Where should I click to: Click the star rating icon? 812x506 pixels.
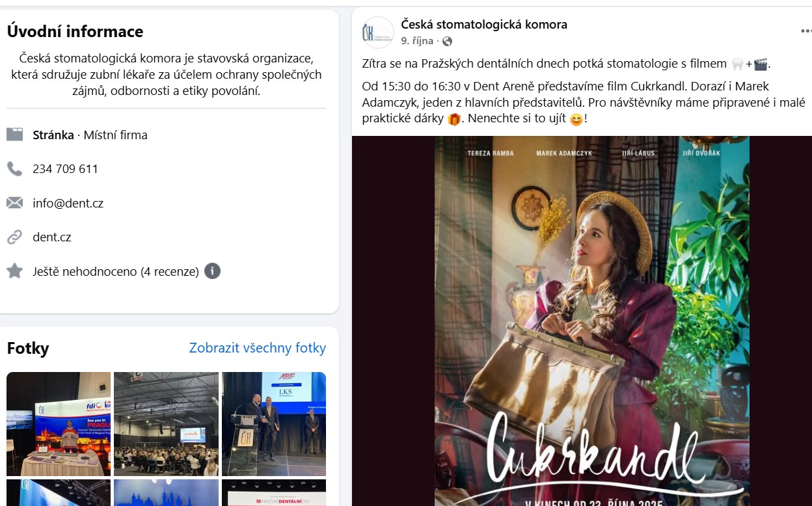(14, 271)
